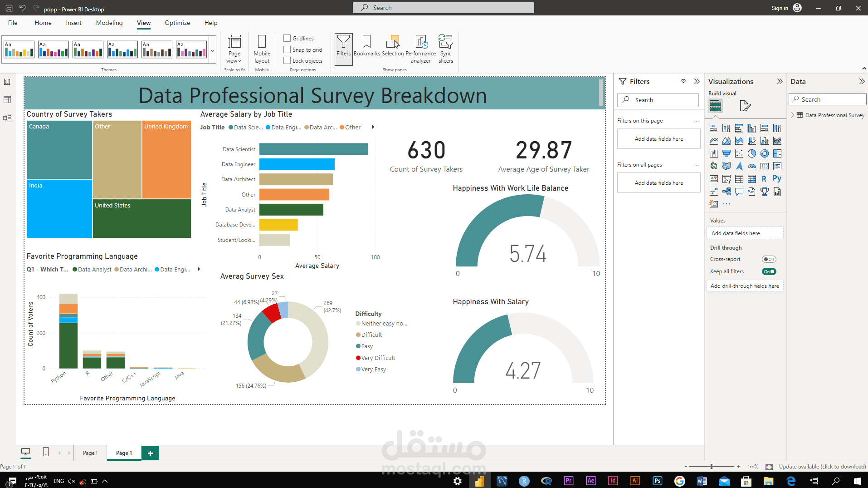The height and width of the screenshot is (488, 868).
Task: Launch the Performance analyzer
Action: (421, 49)
